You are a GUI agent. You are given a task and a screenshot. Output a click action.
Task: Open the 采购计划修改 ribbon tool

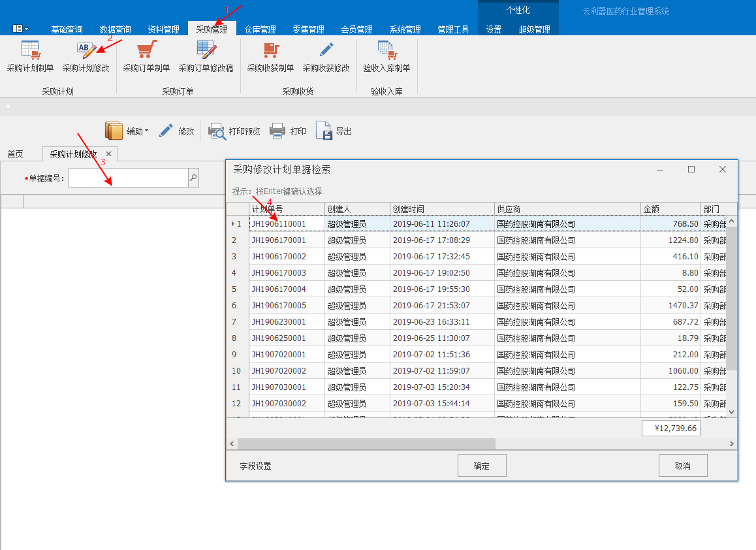pyautogui.click(x=86, y=51)
